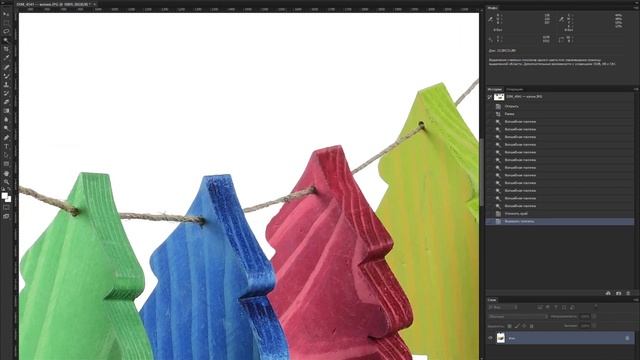Select the Move tool
The image size is (640, 360).
[6, 13]
